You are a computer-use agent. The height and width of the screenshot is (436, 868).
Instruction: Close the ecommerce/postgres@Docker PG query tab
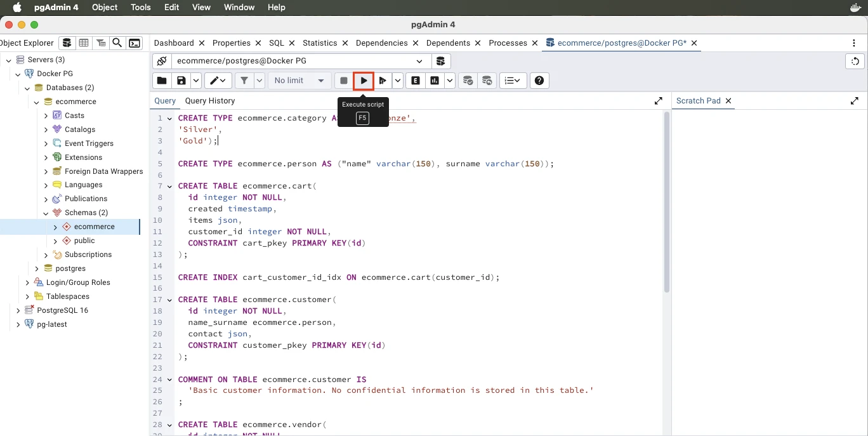[x=694, y=43]
